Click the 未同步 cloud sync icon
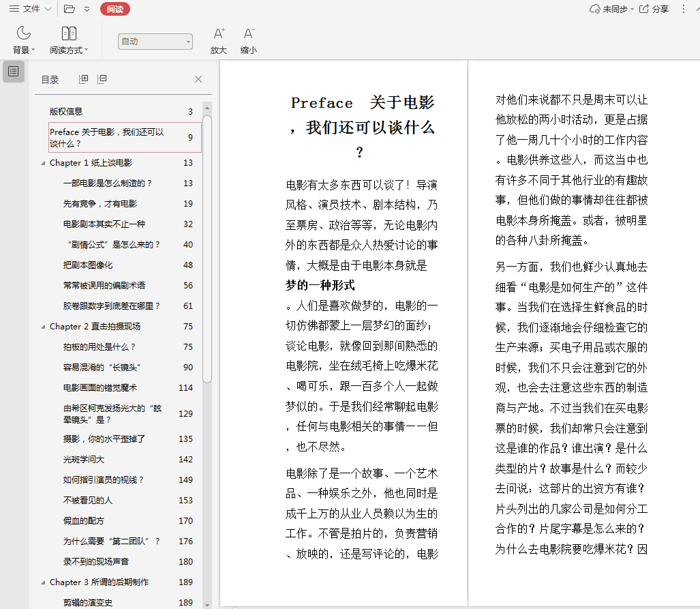 pos(595,9)
